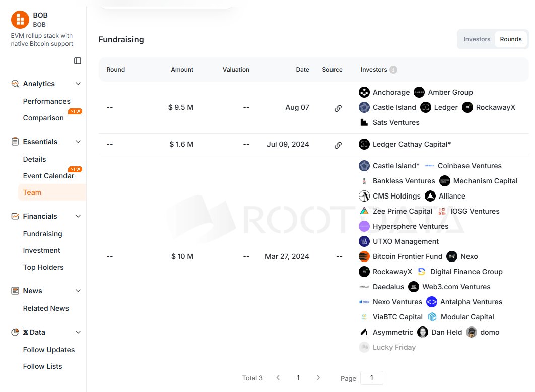Screen dimensions: 535x392
Task: Open the Digital Finance Group link
Action: point(466,272)
